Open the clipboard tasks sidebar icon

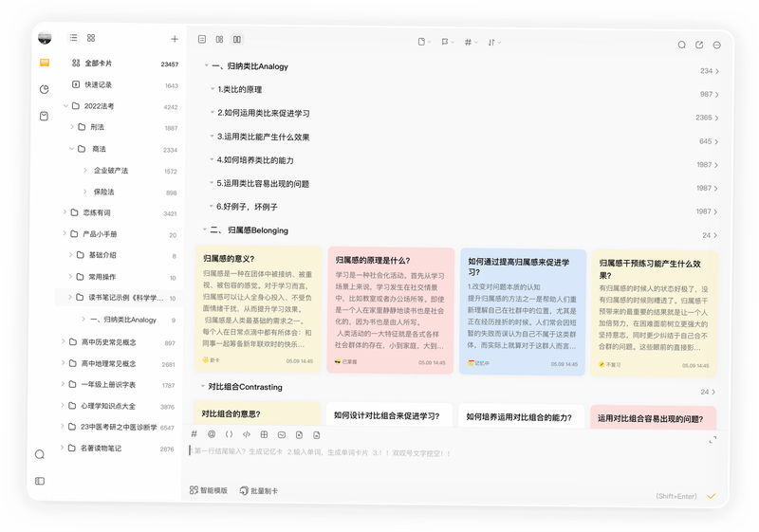pos(44,116)
